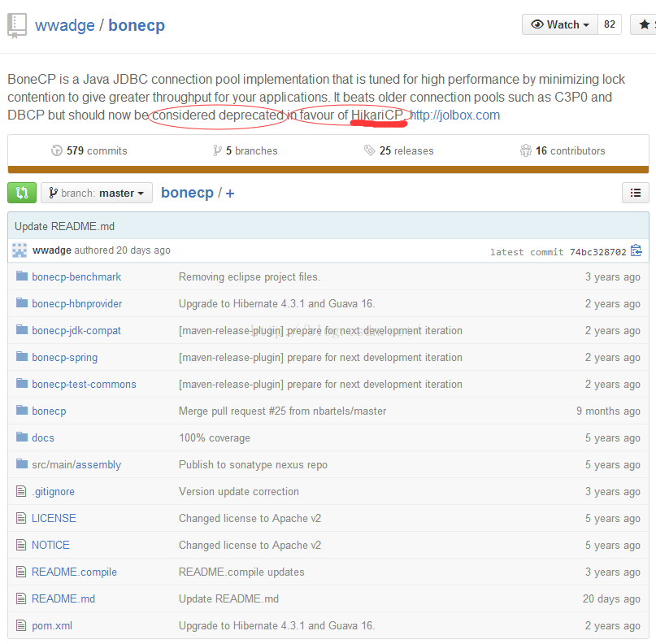Open the bonecp-benchmark folder
Image resolution: width=656 pixels, height=644 pixels.
point(76,277)
